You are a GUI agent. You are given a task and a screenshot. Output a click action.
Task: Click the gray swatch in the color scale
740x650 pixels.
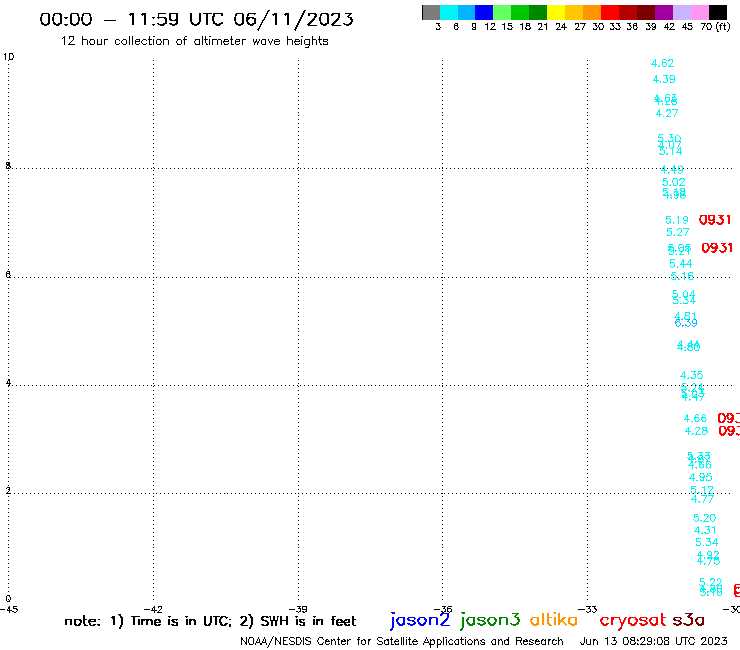tap(431, 12)
